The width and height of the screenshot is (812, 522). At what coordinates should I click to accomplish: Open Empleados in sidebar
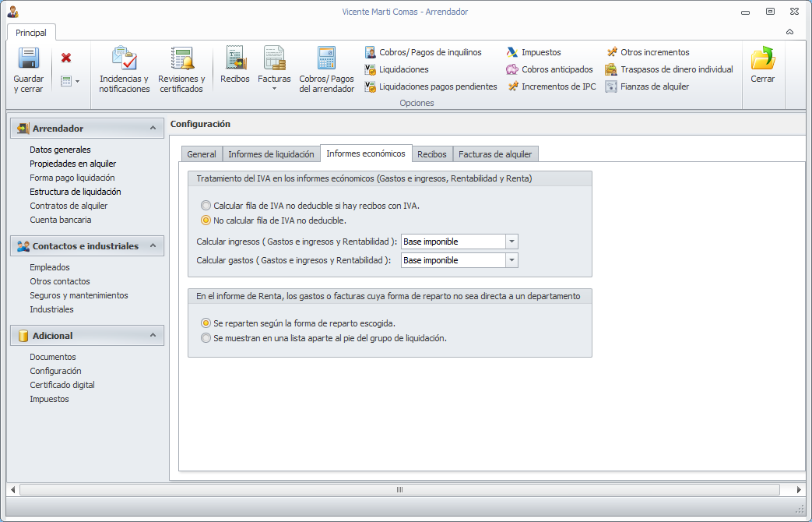pyautogui.click(x=50, y=267)
